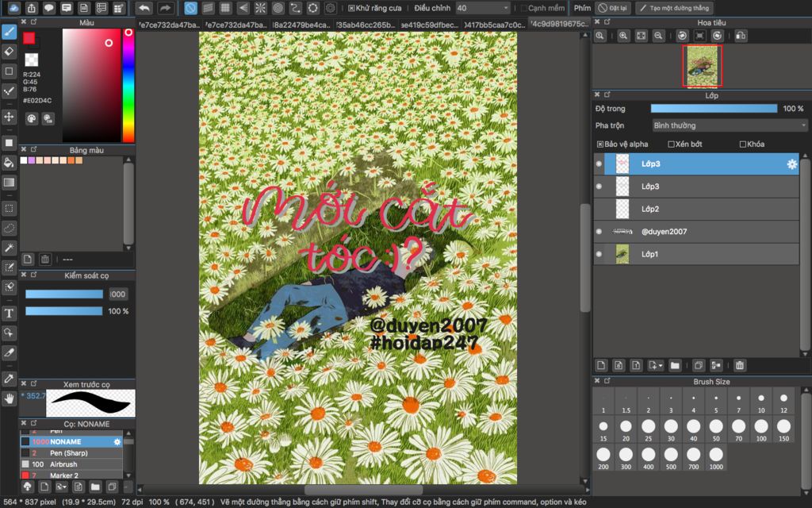Turn off snap with the blue snap-off icon
The height and width of the screenshot is (508, 812).
tap(190, 8)
